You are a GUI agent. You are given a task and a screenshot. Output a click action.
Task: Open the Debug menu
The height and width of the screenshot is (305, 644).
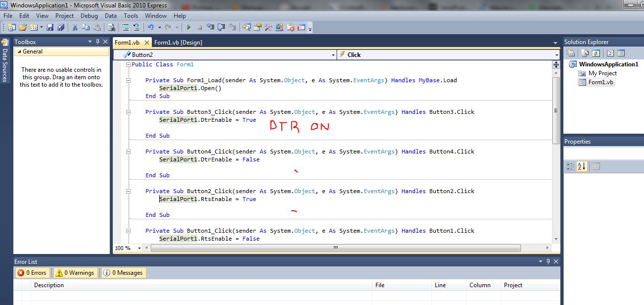tap(89, 16)
